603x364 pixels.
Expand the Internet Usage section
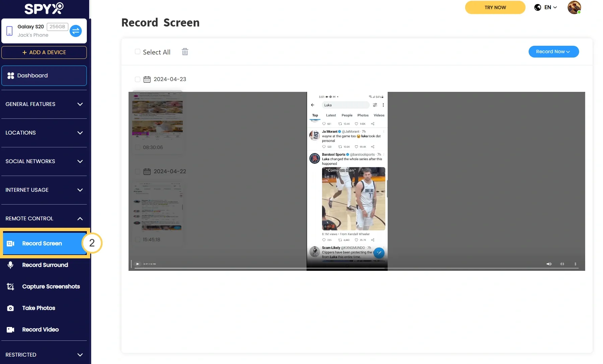[44, 190]
